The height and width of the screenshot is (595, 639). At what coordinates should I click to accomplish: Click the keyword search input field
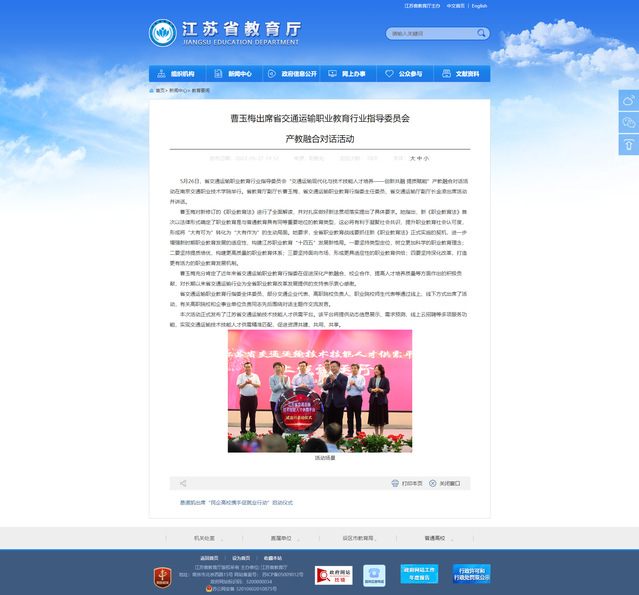click(426, 33)
